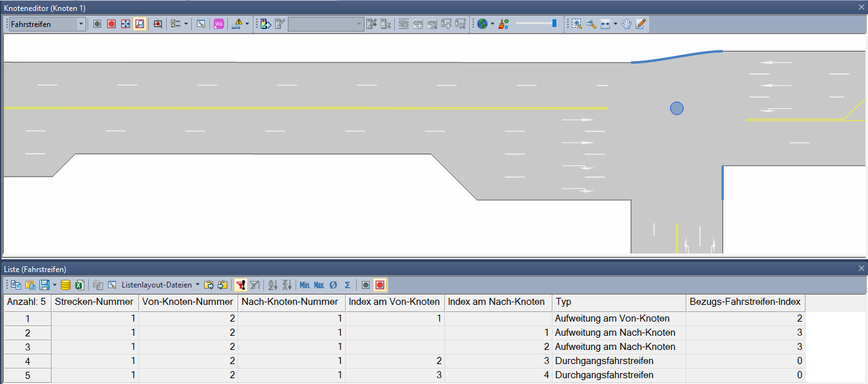Expand the Listenlayout-Dateien dropdown
The image size is (868, 384).
pos(197,285)
